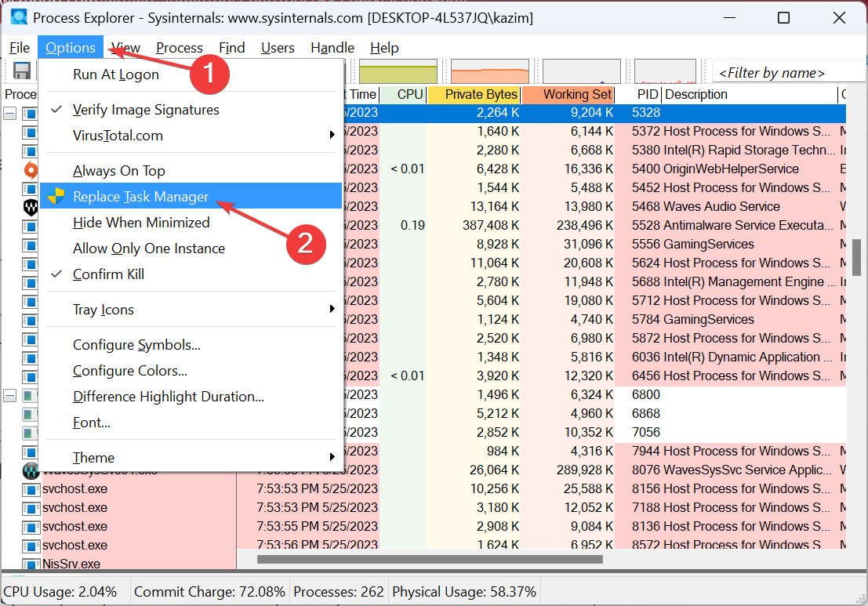Click the GPU/physical memory graph in toolbar
Viewport: 868px width, 606px height.
point(665,72)
